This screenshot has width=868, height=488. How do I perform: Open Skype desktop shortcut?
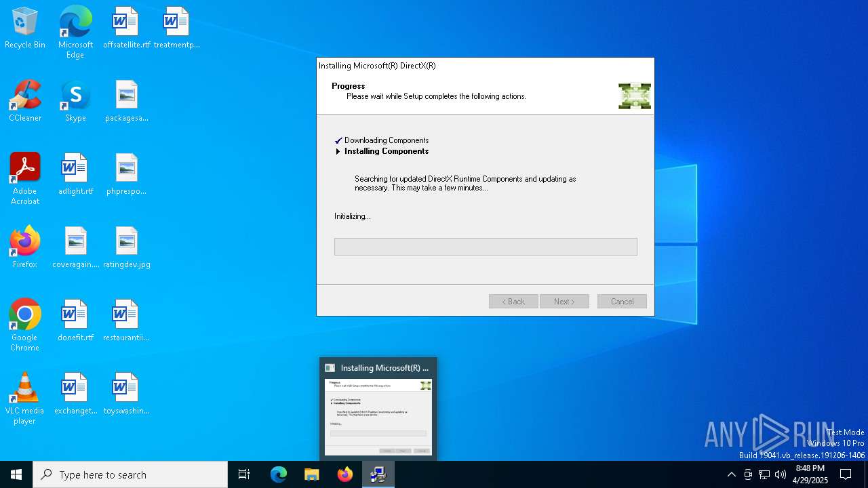(75, 101)
